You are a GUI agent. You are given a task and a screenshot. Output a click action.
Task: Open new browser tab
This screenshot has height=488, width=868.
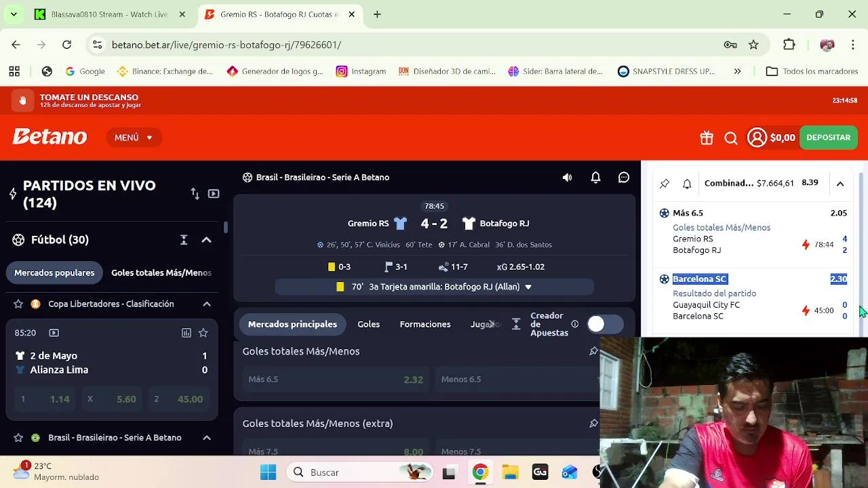(377, 14)
